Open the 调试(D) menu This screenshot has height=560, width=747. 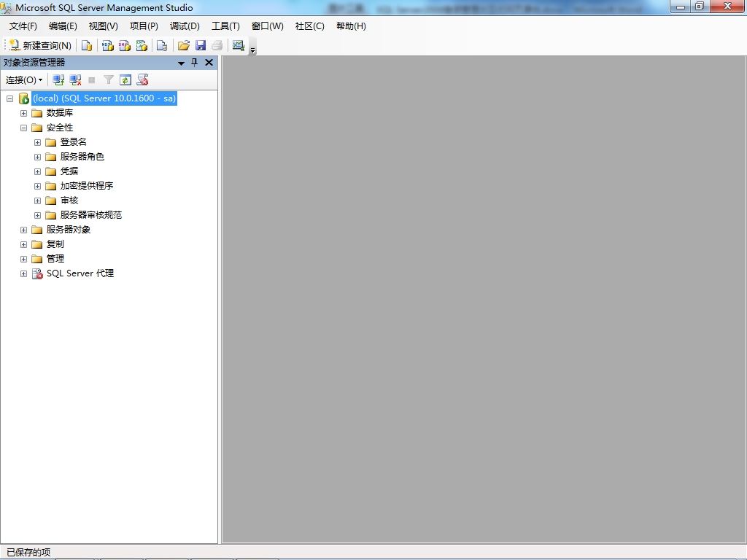point(185,26)
